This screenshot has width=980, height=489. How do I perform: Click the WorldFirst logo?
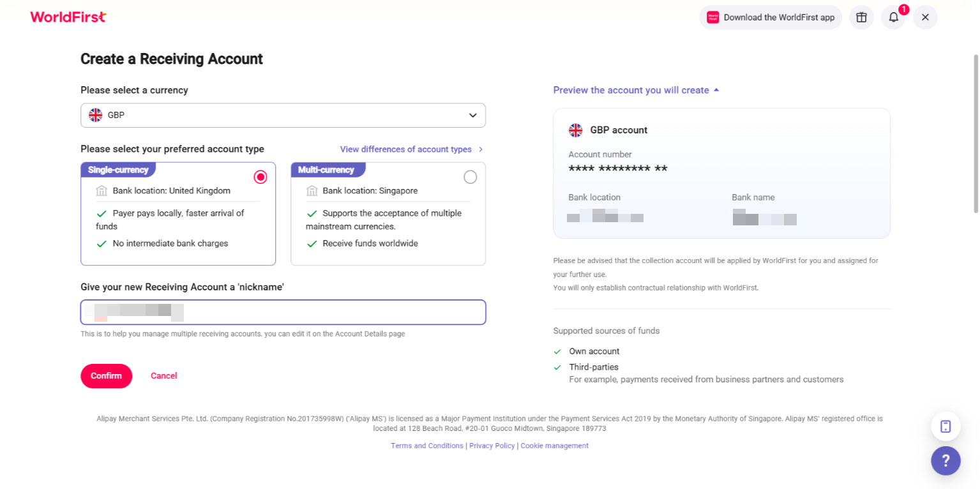tap(68, 17)
